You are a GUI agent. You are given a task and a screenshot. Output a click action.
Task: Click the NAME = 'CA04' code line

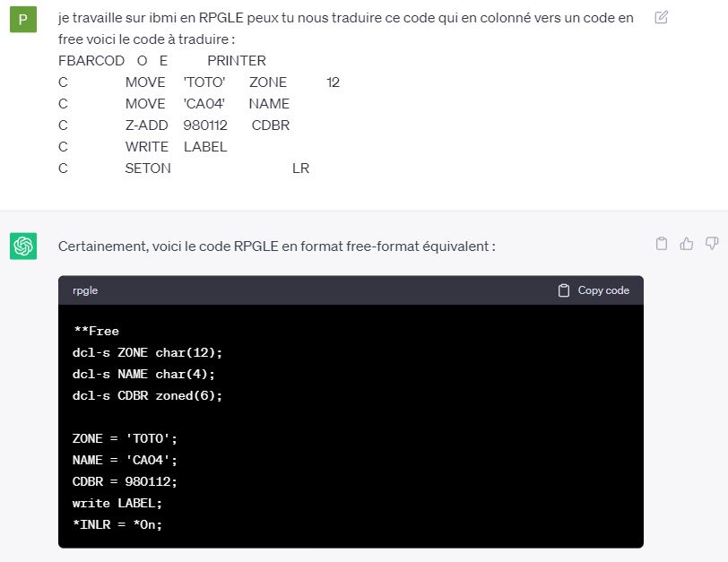[125, 461]
